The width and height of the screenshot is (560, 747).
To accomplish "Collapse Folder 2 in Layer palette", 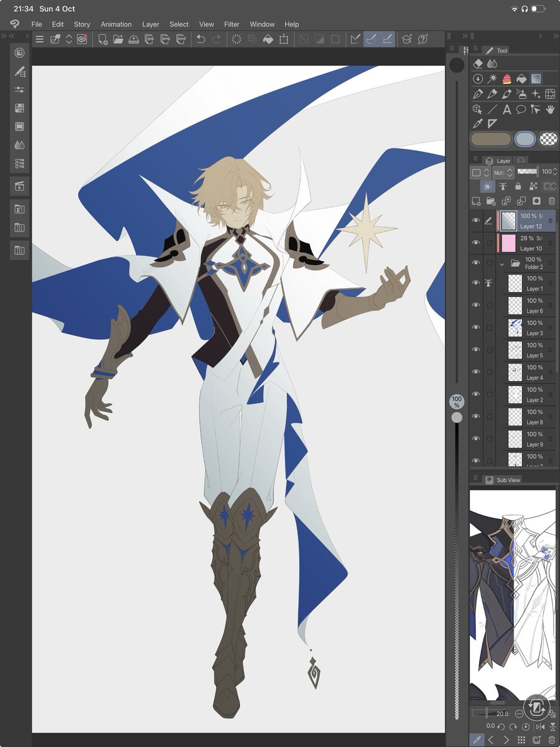I will click(502, 263).
